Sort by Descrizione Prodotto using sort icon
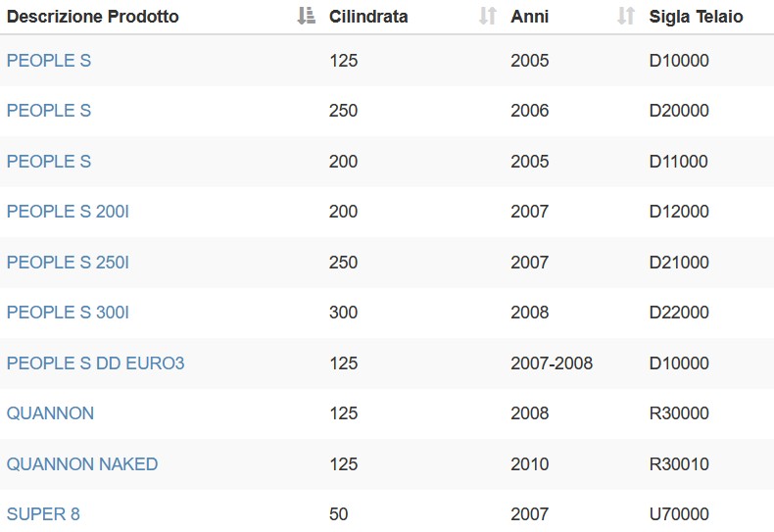774x532 pixels. click(306, 16)
